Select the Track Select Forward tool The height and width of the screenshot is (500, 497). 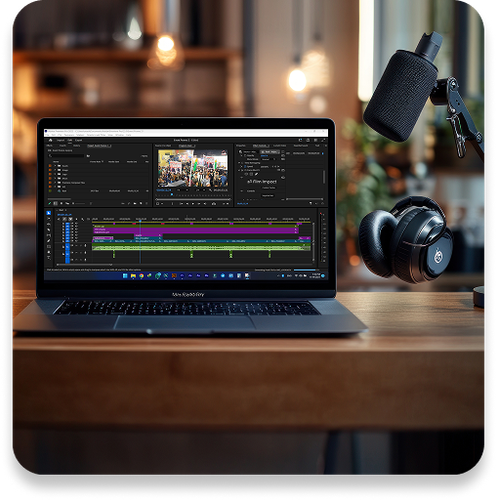click(49, 219)
